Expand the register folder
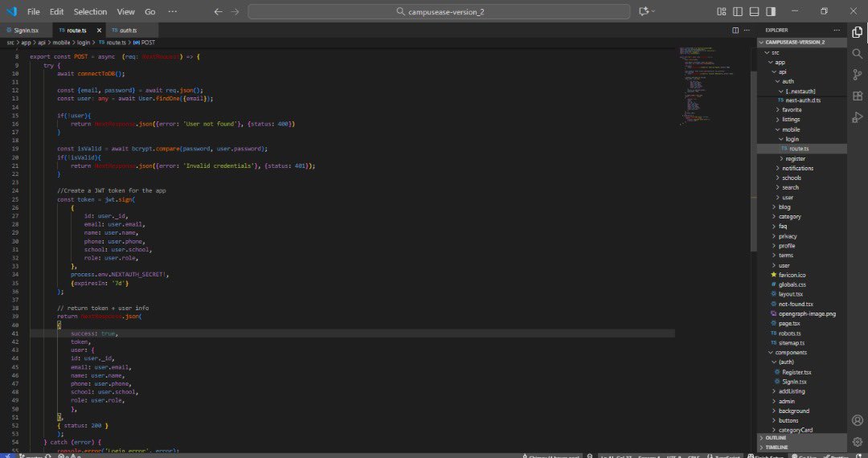 tap(802, 159)
